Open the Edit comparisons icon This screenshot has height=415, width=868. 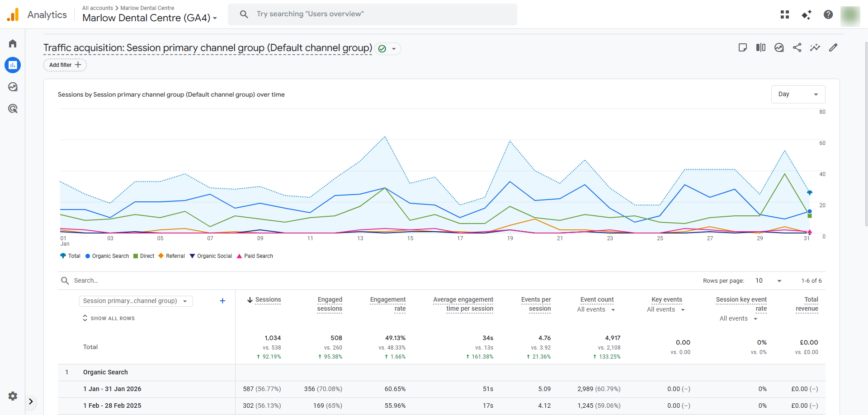[x=761, y=47]
